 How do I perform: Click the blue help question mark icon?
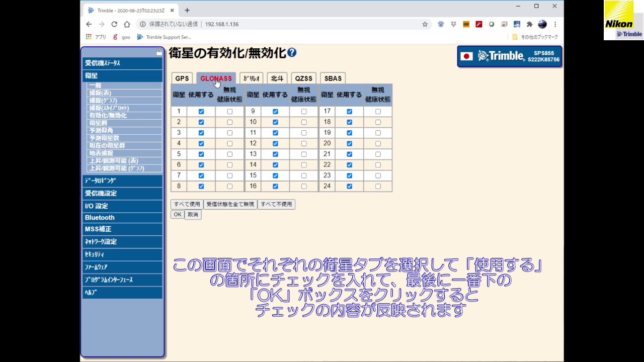[x=292, y=52]
